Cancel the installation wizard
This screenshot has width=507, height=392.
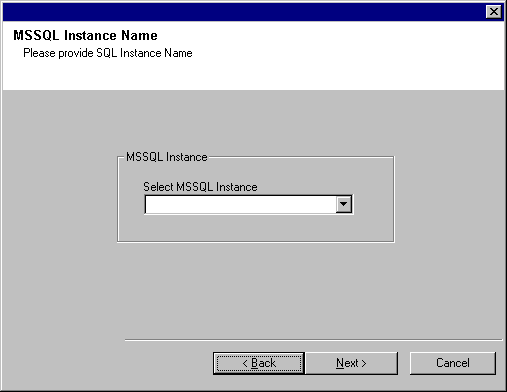pyautogui.click(x=453, y=363)
